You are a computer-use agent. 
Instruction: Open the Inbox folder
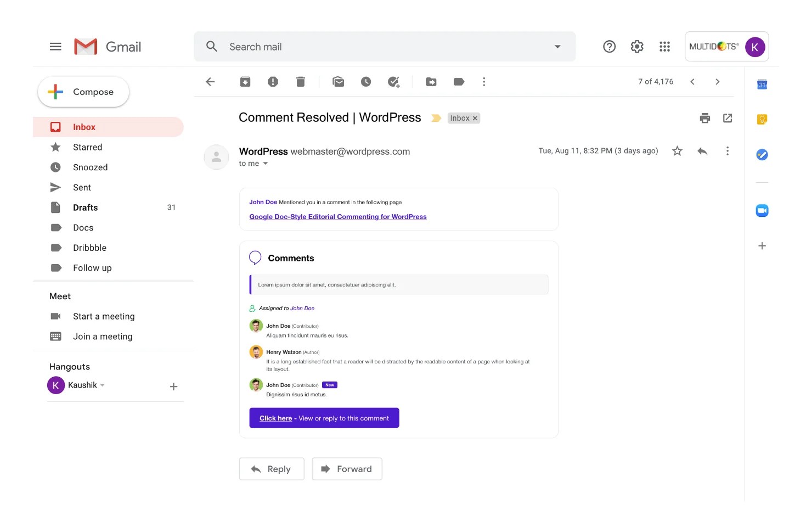108,127
